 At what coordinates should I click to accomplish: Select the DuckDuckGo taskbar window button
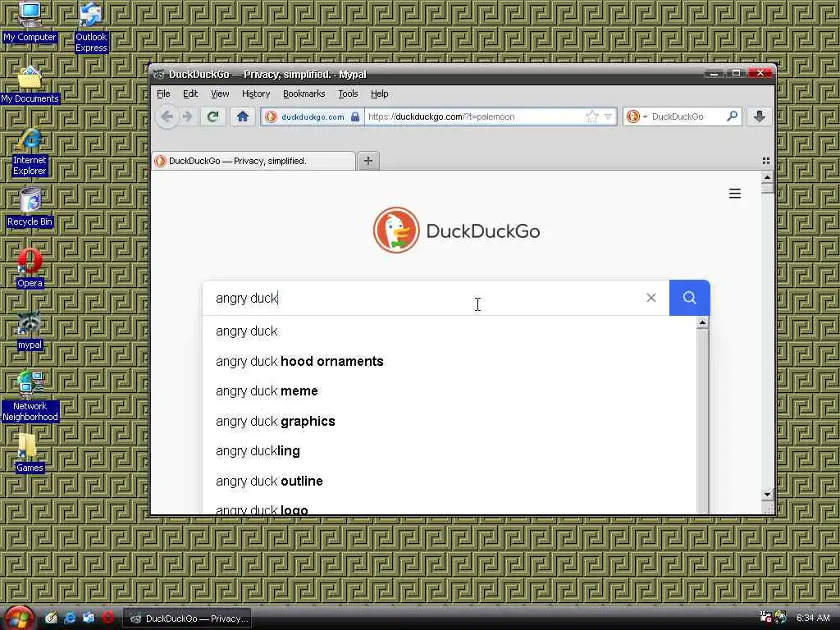[x=188, y=619]
